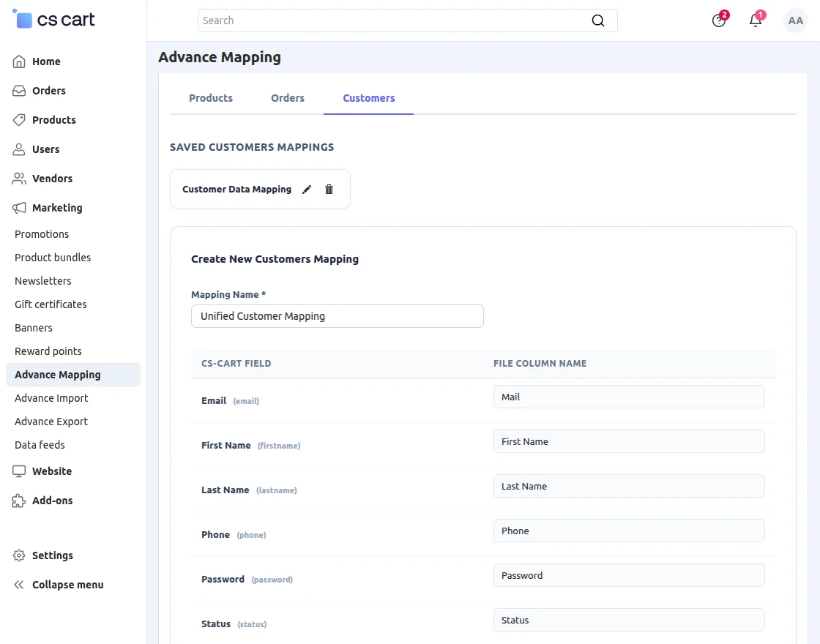Image resolution: width=820 pixels, height=644 pixels.
Task: Open Advance Import in the sidebar
Action: coord(51,398)
